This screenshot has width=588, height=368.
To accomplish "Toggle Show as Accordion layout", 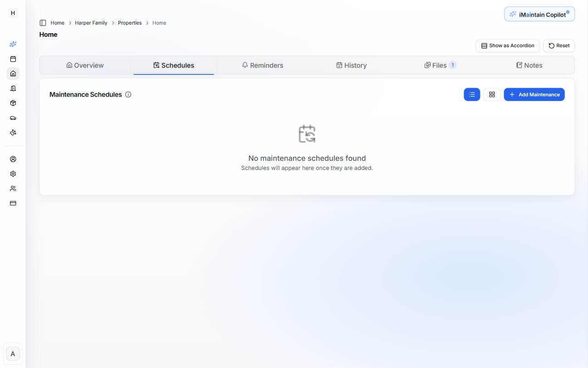I will point(507,45).
